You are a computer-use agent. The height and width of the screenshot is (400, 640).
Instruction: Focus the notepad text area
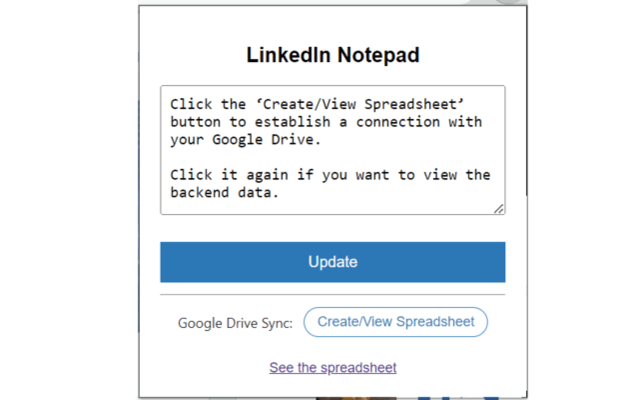(332, 150)
